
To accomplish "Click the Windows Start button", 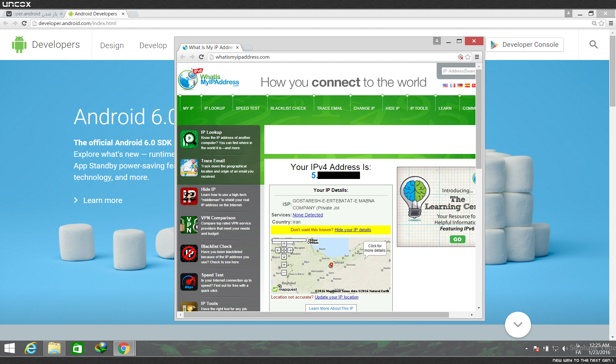I will (10, 348).
